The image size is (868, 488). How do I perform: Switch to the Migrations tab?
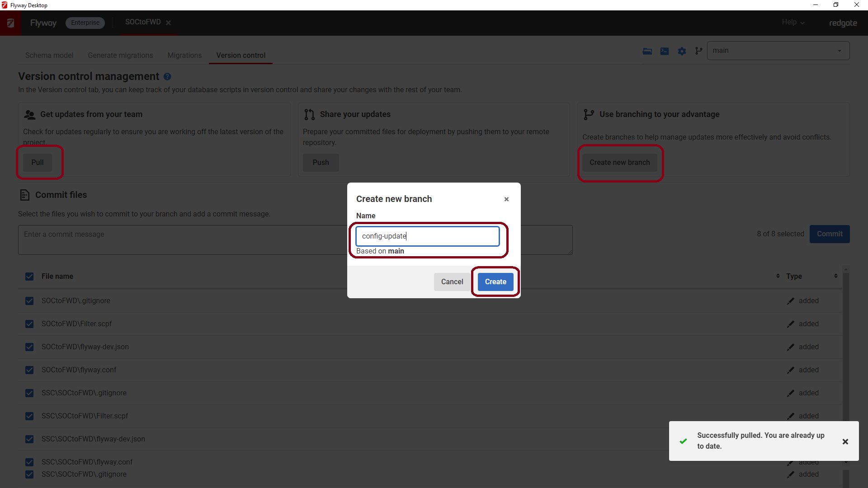click(184, 55)
